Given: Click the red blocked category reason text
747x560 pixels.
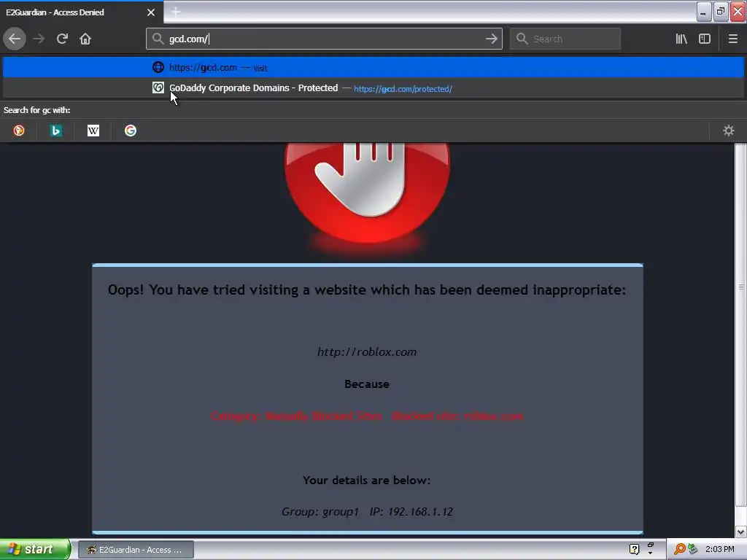Looking at the screenshot, I should point(367,416).
